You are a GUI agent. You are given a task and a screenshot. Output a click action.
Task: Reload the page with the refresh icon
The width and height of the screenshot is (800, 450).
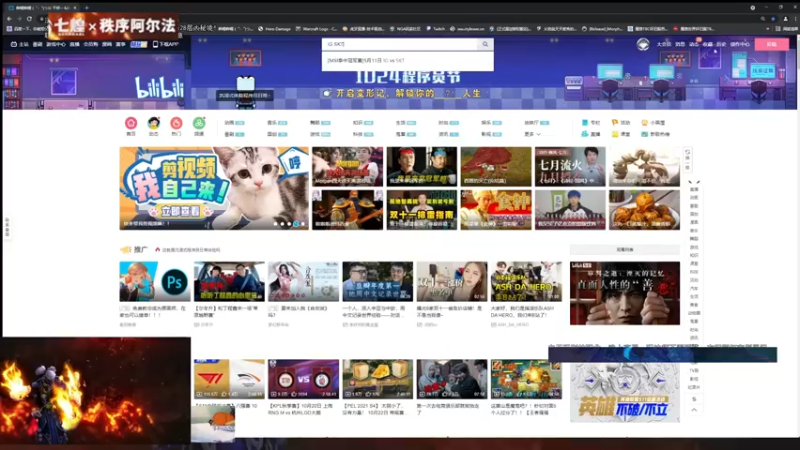(29, 19)
